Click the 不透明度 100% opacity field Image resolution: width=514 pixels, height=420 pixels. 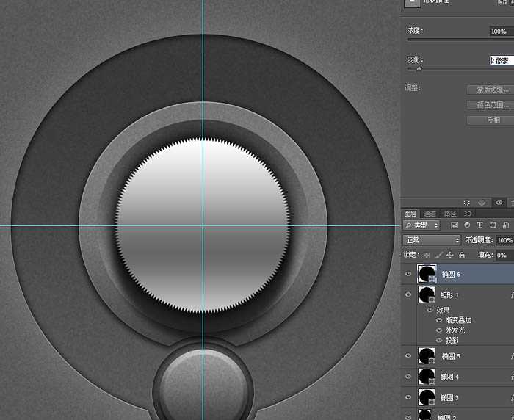(x=505, y=240)
